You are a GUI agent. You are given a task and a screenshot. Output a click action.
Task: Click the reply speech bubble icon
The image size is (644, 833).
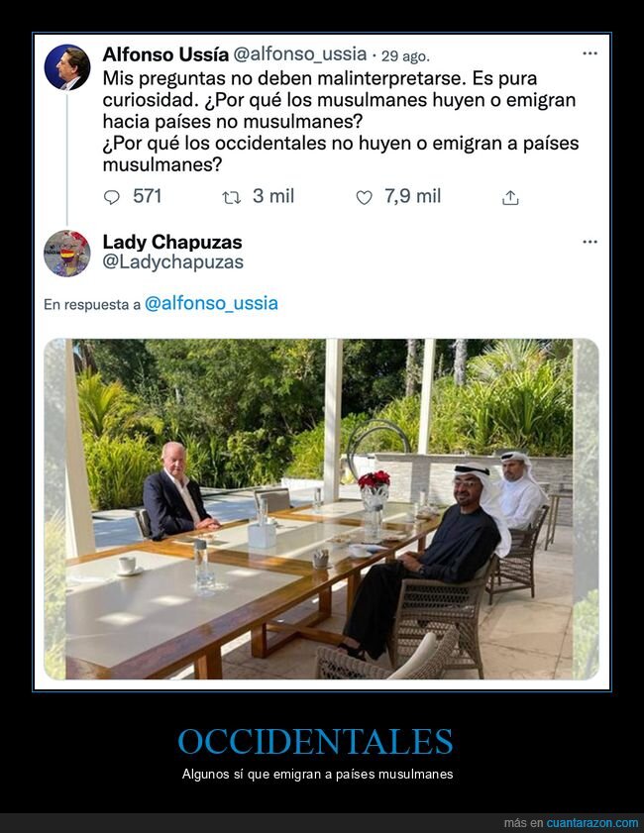(x=112, y=198)
